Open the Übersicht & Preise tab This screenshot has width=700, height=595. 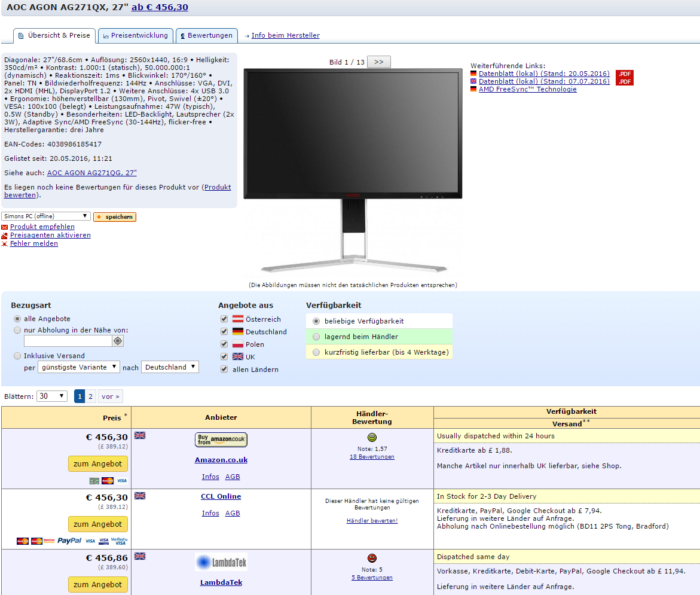click(x=54, y=35)
